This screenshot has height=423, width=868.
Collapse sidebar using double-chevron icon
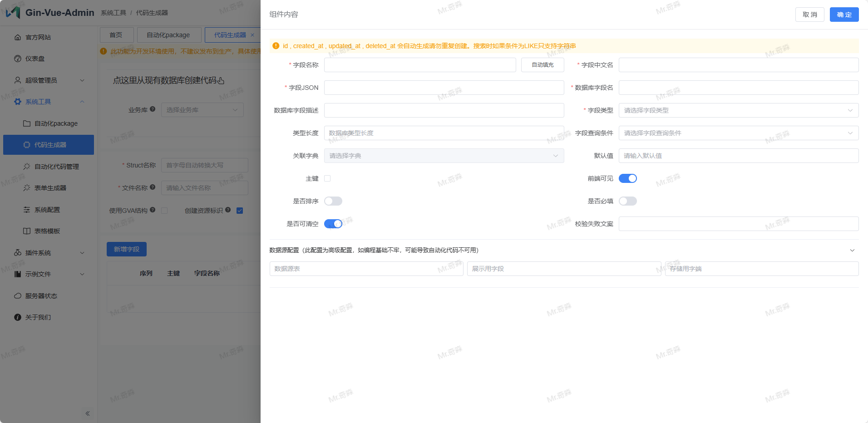coord(87,413)
